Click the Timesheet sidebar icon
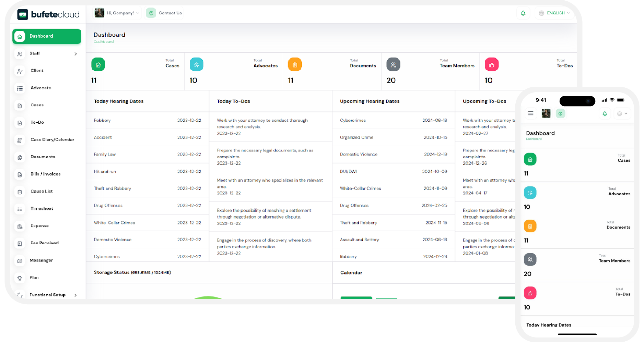The image size is (644, 343). click(x=20, y=209)
